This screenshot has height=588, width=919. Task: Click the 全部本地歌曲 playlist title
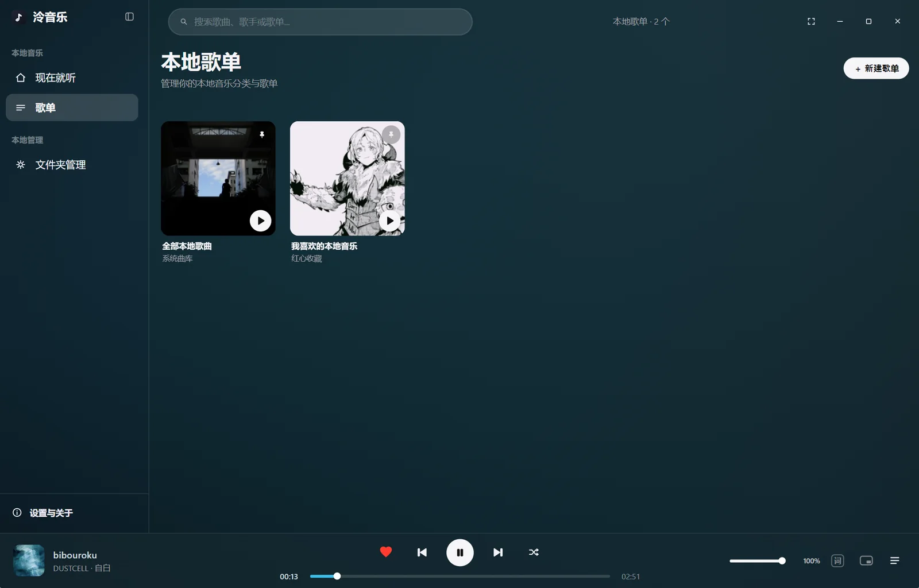click(187, 246)
